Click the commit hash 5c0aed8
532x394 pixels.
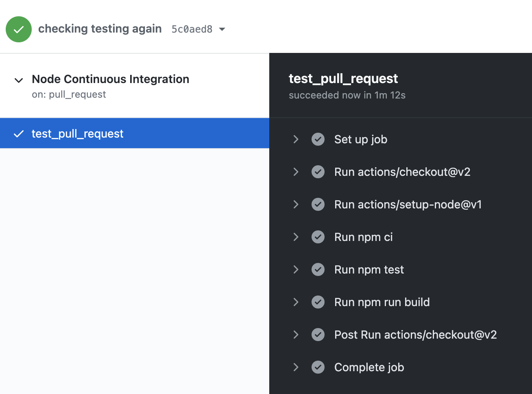click(x=192, y=29)
